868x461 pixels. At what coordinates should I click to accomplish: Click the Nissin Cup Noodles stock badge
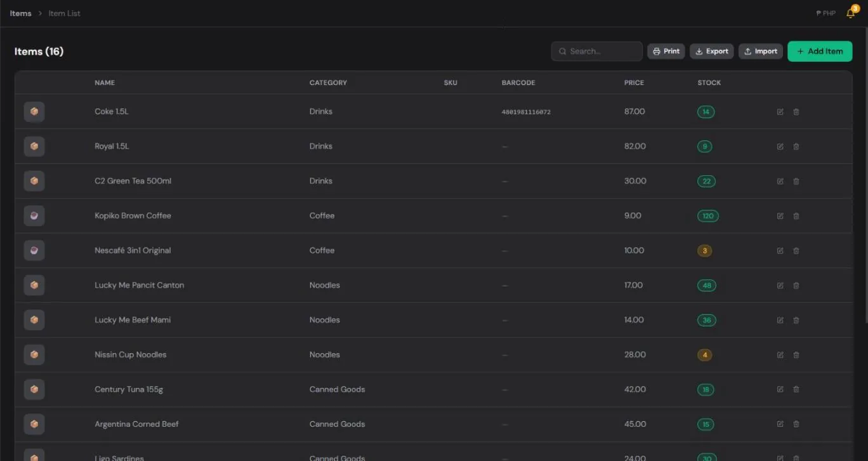(x=704, y=355)
